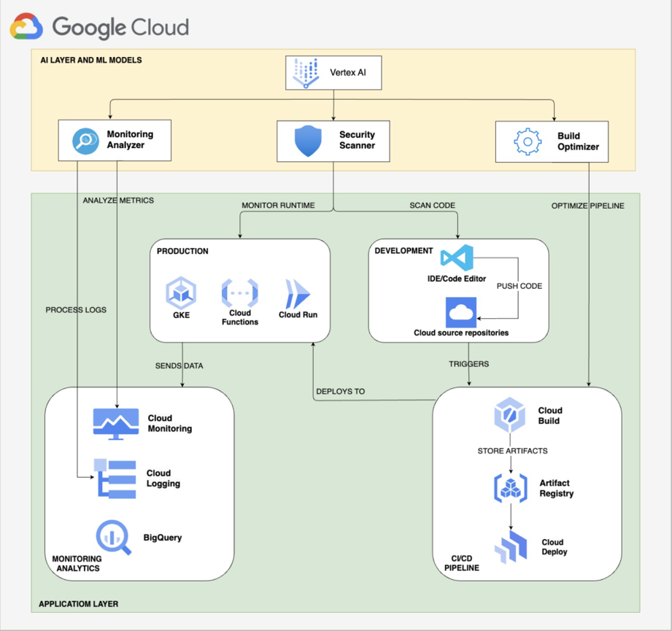Select the "Cloud source repositories" caption
The image size is (672, 631).
(461, 333)
